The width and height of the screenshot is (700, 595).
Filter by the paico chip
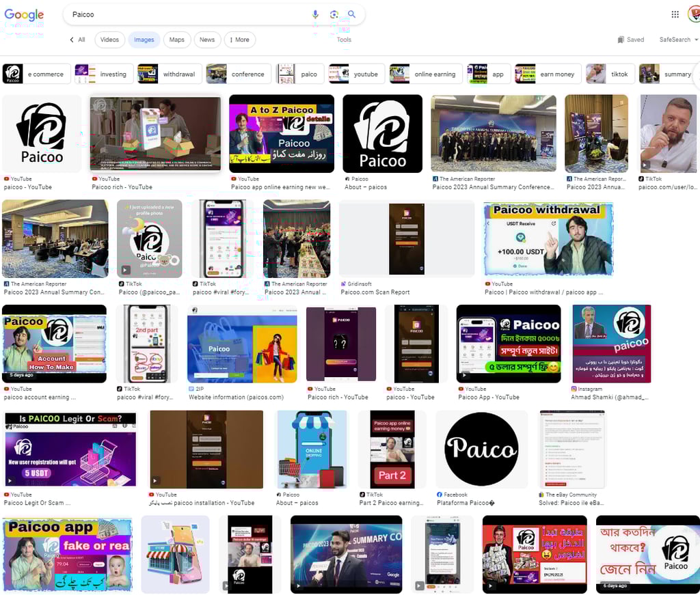[x=300, y=74]
